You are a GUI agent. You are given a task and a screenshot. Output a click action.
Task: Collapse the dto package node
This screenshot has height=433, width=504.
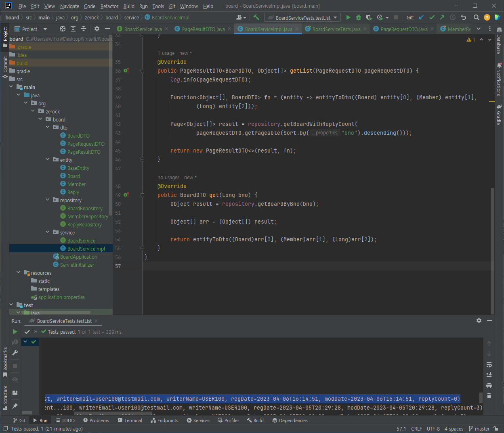tap(48, 128)
